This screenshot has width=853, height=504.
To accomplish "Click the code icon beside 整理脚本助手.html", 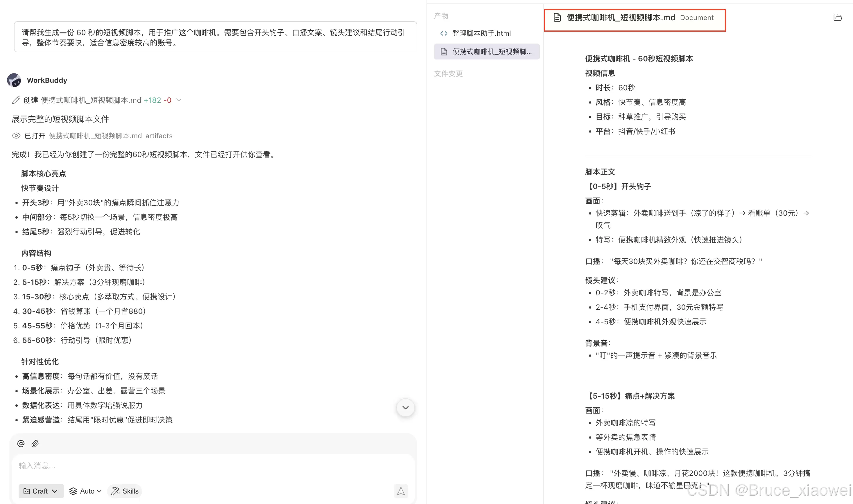I will [x=444, y=33].
